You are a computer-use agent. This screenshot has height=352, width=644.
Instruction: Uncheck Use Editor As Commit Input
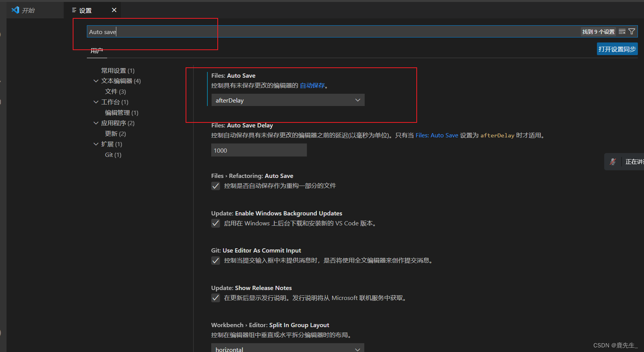pos(216,261)
